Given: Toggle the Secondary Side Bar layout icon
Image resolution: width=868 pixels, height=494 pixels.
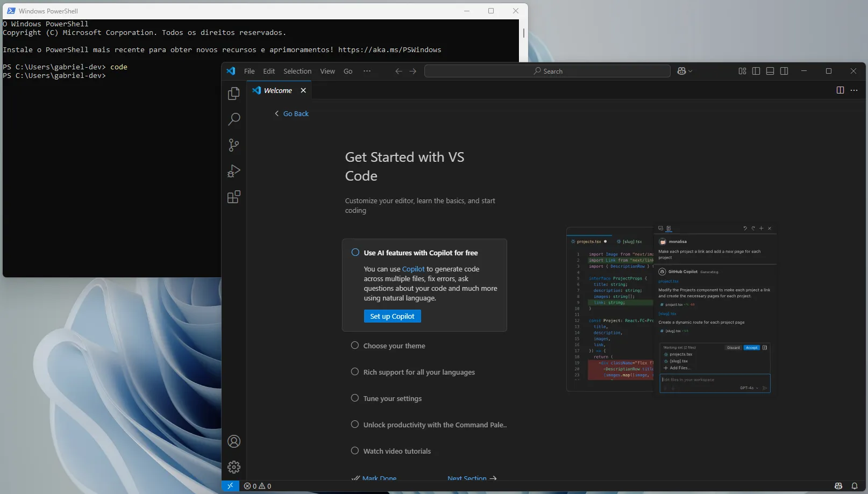Looking at the screenshot, I should tap(784, 71).
